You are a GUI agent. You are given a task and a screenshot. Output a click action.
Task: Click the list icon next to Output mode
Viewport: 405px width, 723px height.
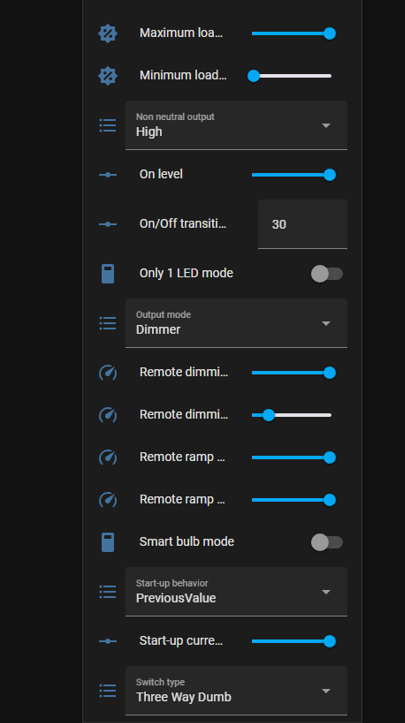[x=108, y=323]
